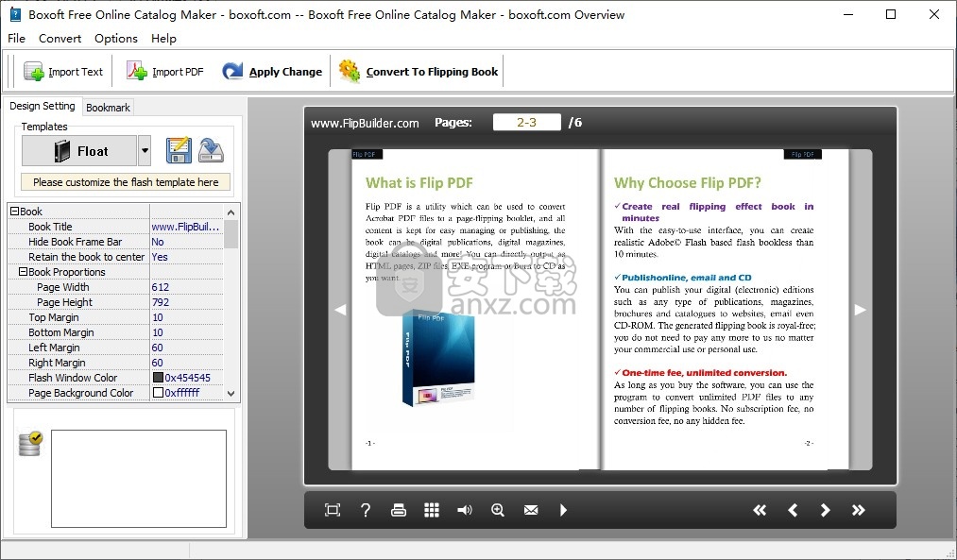Open the Options menu
Viewport: 957px width, 560px height.
click(x=116, y=39)
